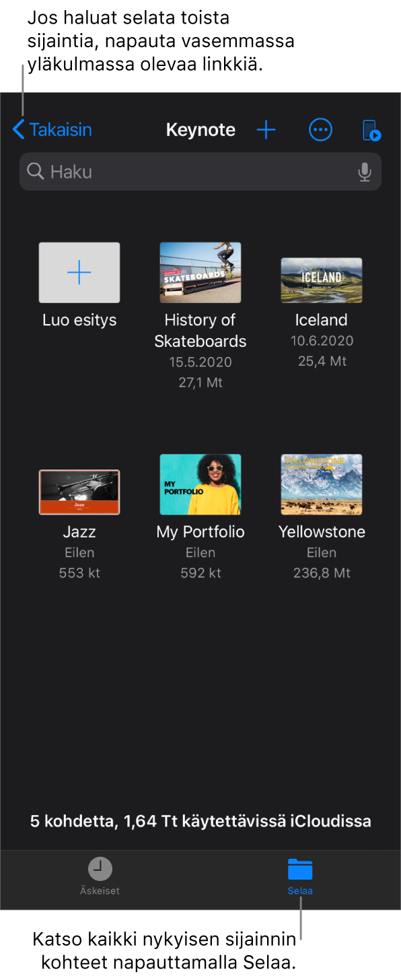Tap the microphone icon in search field

click(x=364, y=172)
